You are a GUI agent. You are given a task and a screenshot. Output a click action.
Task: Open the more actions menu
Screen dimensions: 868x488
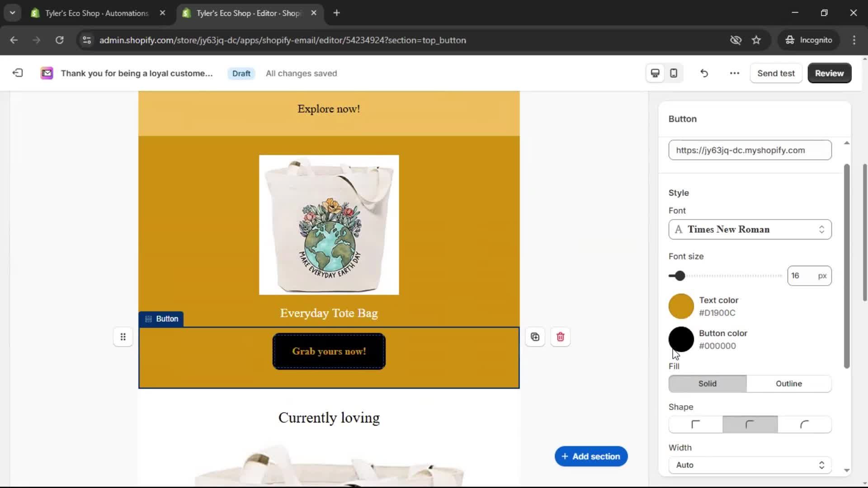734,73
